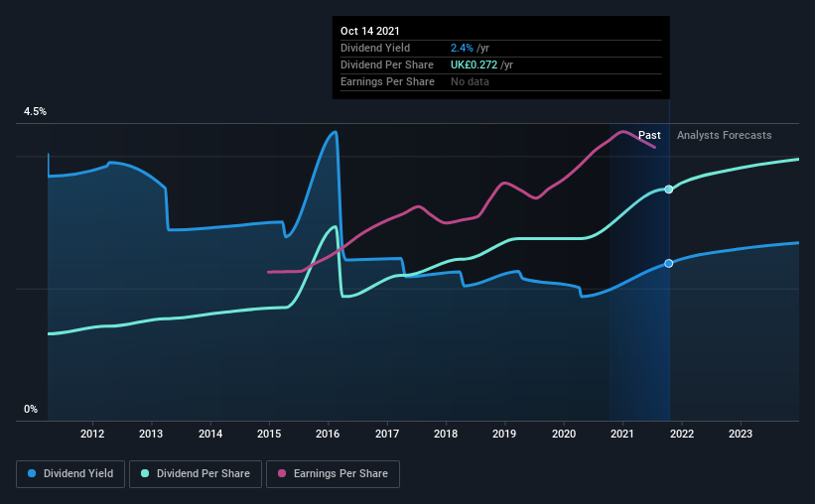Click the 2015 axis label
Viewport: 815px width, 504px height.
tap(269, 434)
